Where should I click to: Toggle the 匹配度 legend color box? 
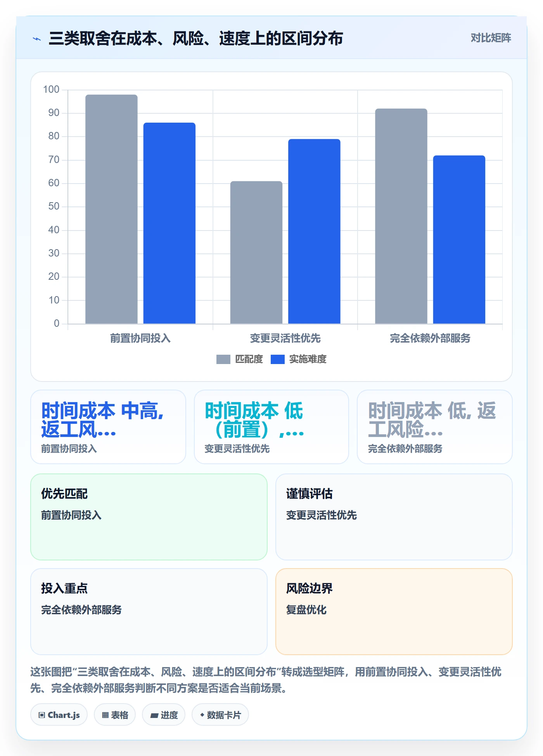point(223,359)
